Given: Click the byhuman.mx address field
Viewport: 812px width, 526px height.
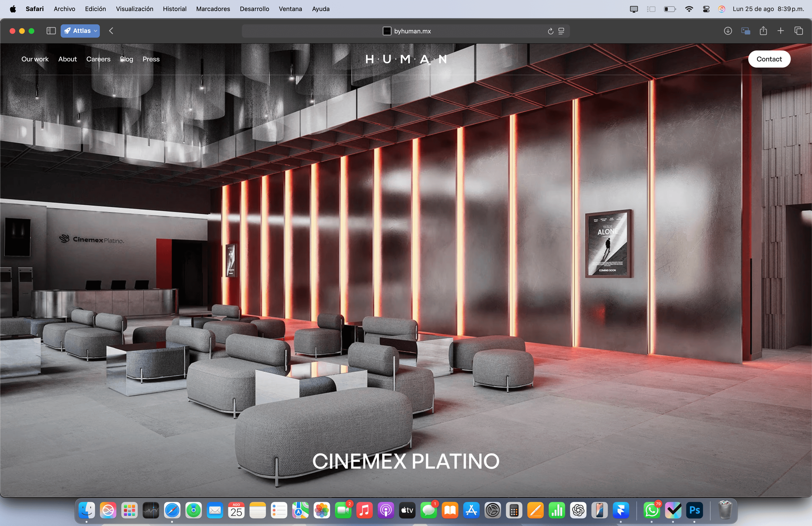Looking at the screenshot, I should [x=406, y=31].
